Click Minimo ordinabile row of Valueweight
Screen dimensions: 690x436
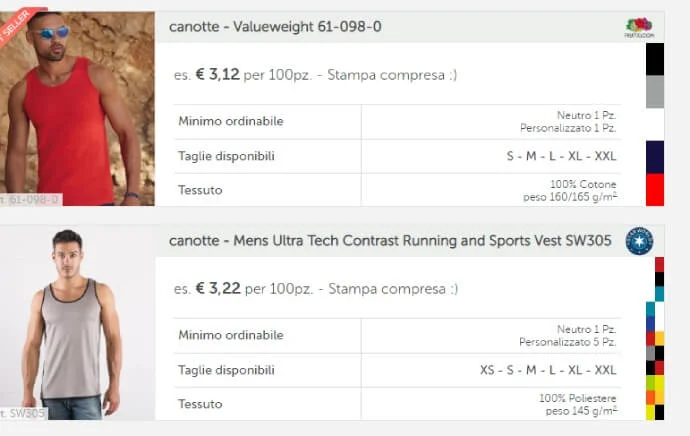tap(231, 122)
